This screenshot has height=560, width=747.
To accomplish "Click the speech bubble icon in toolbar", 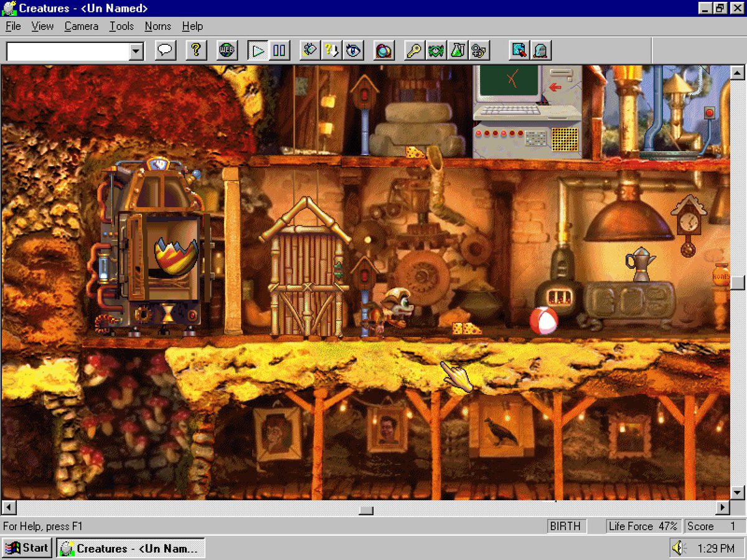I will coord(165,50).
